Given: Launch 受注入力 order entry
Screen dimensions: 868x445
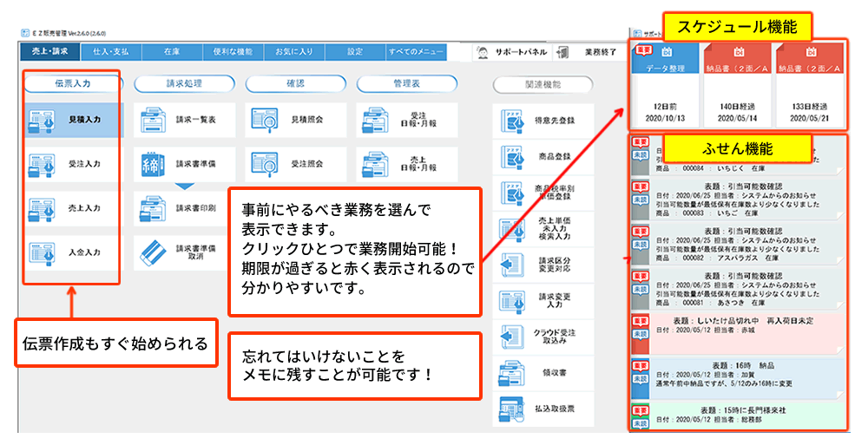Looking at the screenshot, I should 69,164.
